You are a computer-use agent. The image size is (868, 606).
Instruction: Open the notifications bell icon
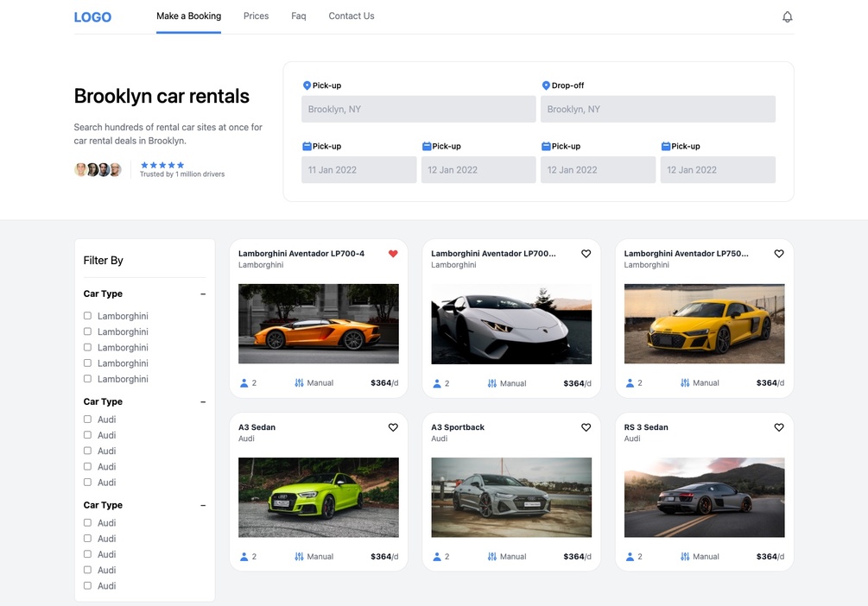(787, 16)
